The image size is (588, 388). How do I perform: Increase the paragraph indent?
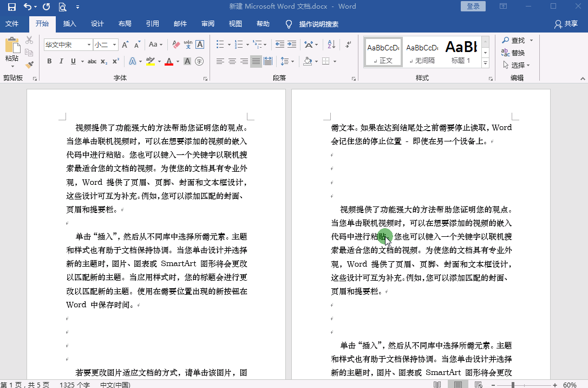pyautogui.click(x=292, y=44)
